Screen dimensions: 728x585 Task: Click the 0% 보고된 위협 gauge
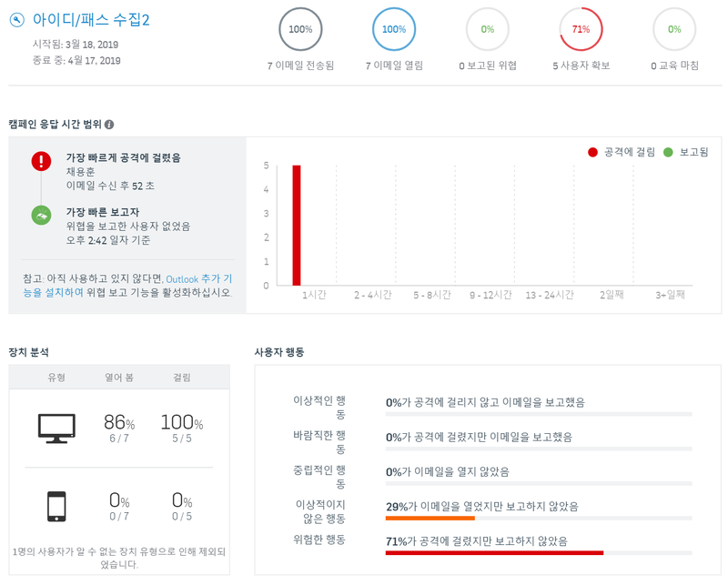click(x=488, y=29)
